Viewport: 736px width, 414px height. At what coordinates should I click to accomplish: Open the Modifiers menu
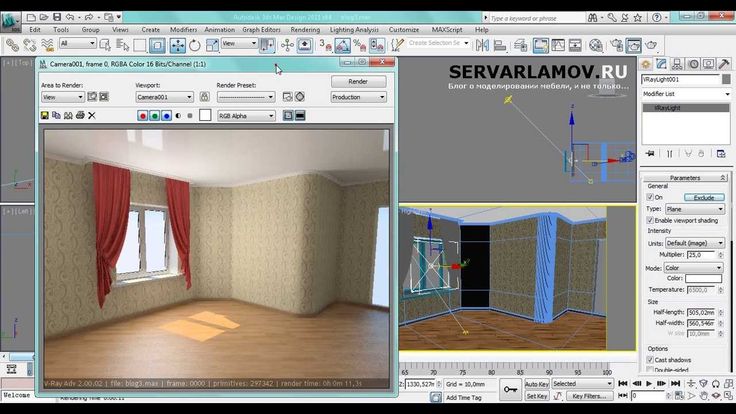click(184, 30)
